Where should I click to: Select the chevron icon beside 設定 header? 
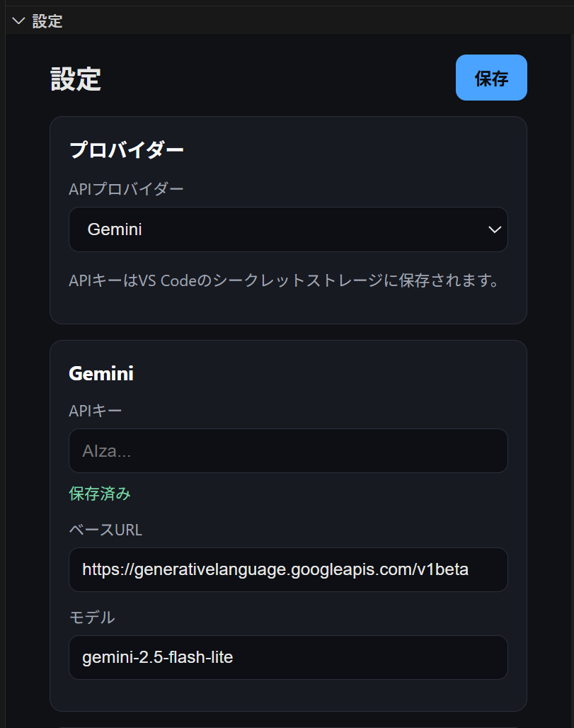coord(18,21)
